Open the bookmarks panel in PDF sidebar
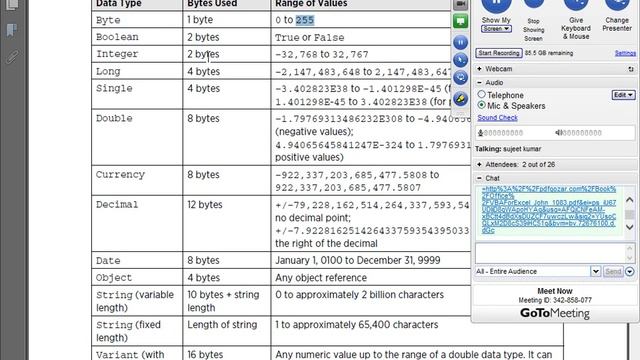Viewport: 640px width, 360px height. pyautogui.click(x=11, y=30)
